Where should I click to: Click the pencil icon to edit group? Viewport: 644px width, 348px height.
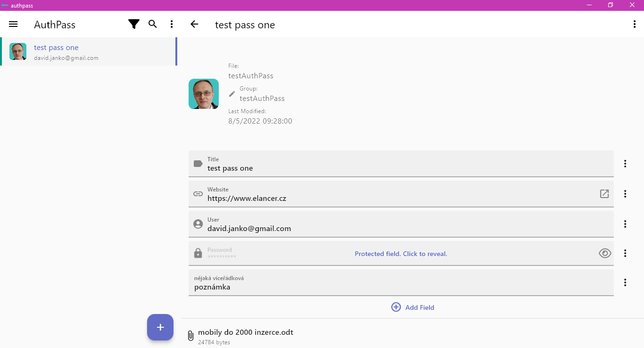(x=232, y=94)
